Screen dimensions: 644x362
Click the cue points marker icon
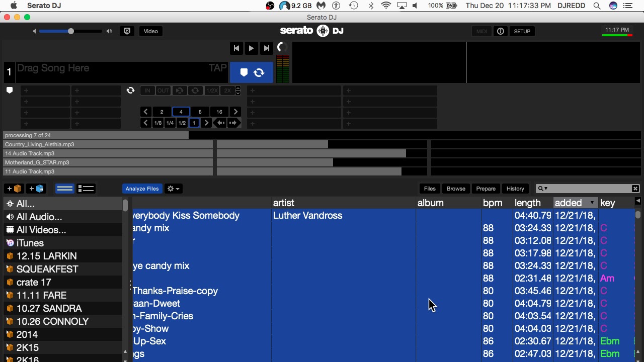tap(9, 90)
